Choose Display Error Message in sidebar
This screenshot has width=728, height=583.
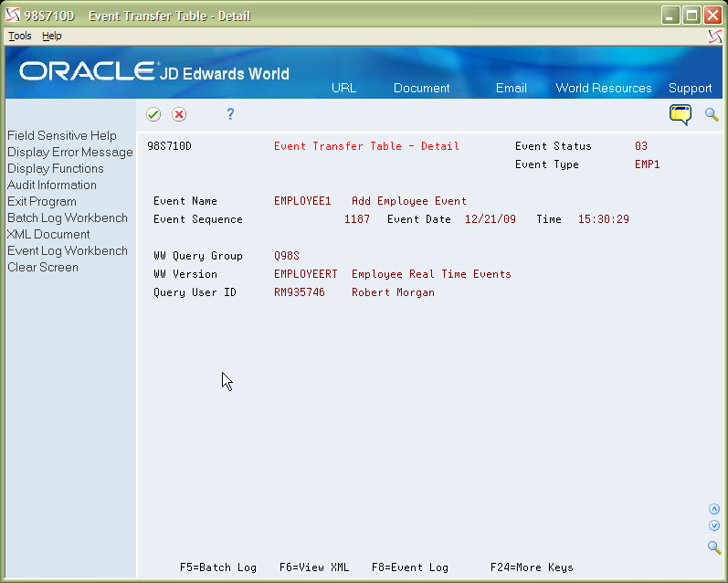pos(70,152)
